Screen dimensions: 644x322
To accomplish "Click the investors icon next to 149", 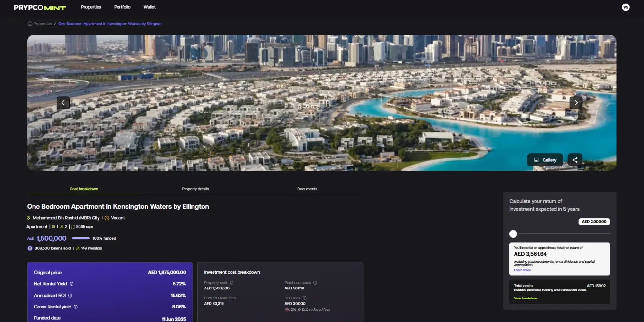I will pos(78,248).
